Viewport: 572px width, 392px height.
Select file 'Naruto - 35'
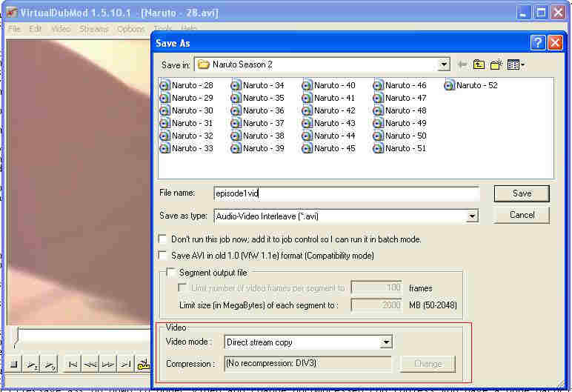coord(258,98)
